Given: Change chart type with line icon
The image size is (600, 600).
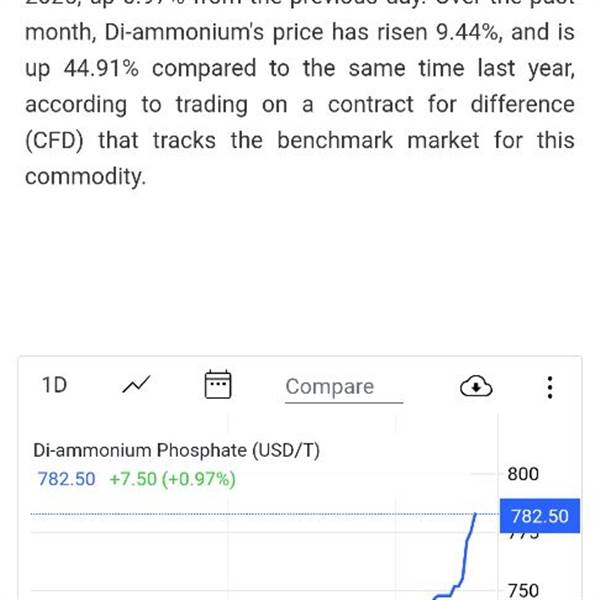Looking at the screenshot, I should [x=137, y=384].
